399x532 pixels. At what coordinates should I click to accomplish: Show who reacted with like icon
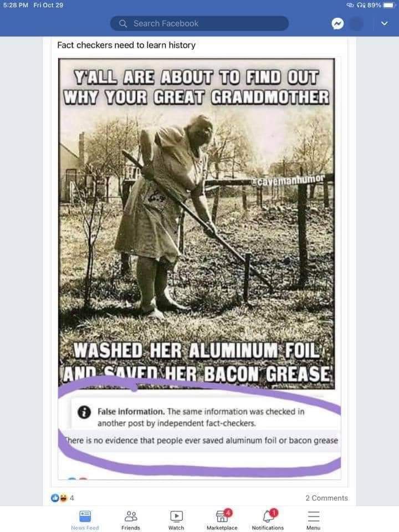[x=54, y=498]
